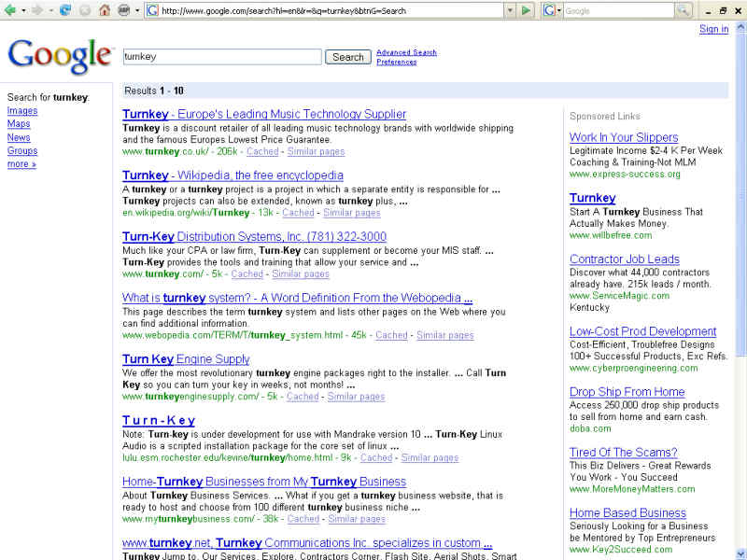This screenshot has width=747, height=560.
Task: Open Home-Turnkey Businesses result link
Action: coord(264,482)
